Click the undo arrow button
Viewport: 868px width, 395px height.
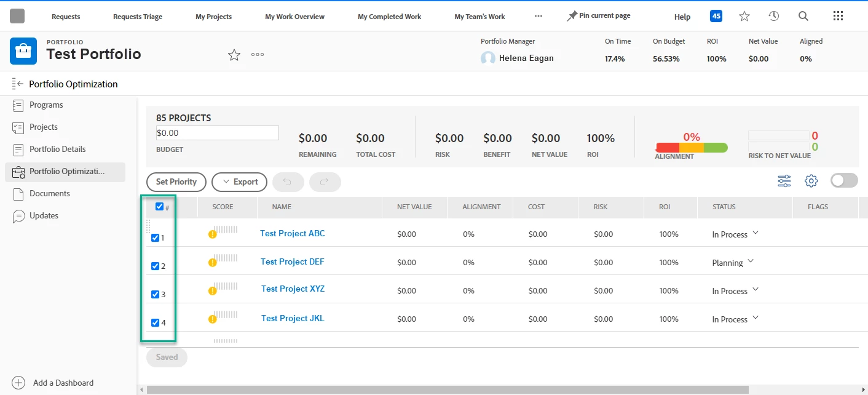pos(288,182)
